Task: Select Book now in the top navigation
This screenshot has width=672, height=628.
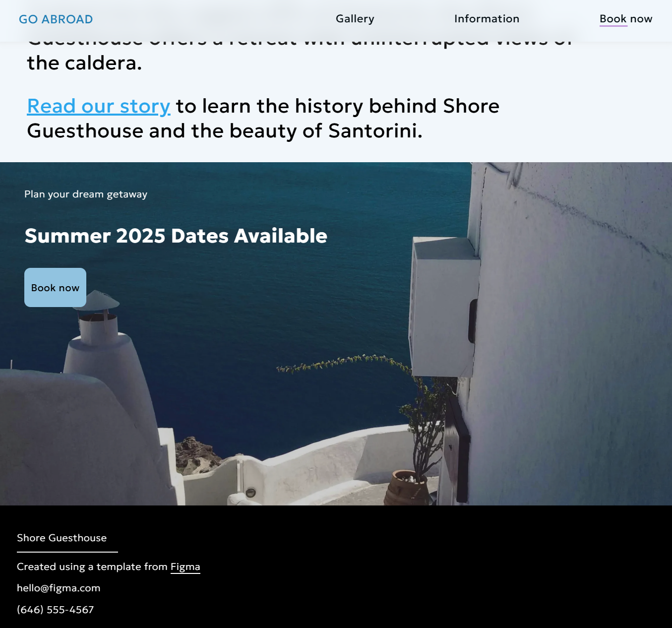Action: [x=625, y=19]
